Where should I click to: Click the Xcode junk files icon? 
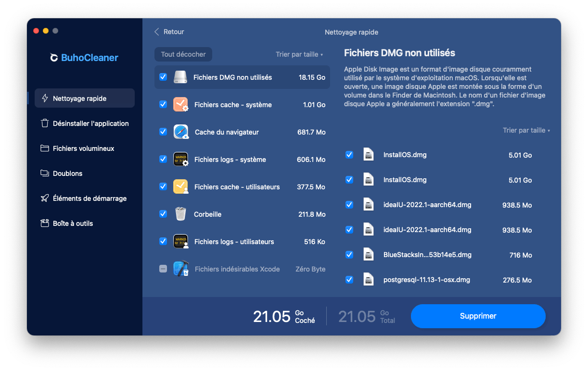181,269
